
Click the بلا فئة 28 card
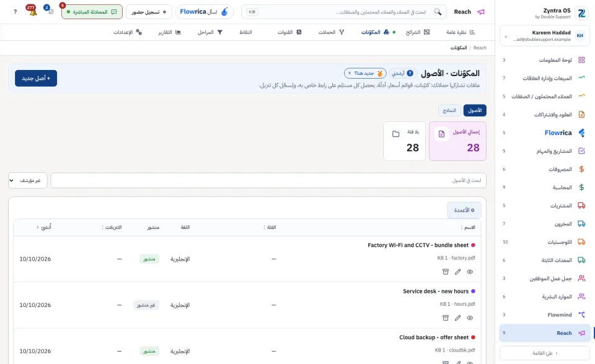pyautogui.click(x=405, y=141)
